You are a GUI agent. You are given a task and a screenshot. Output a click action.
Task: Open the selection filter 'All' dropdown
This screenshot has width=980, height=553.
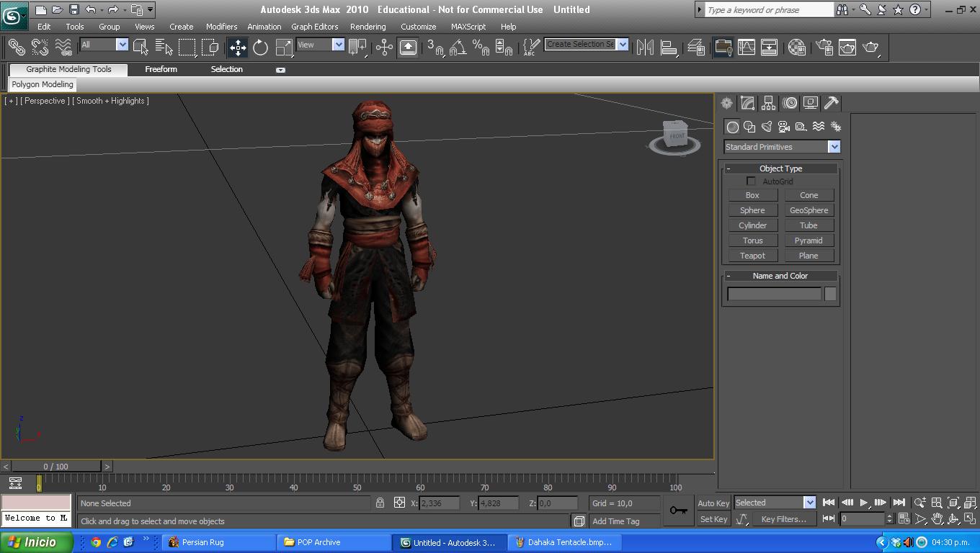point(122,45)
